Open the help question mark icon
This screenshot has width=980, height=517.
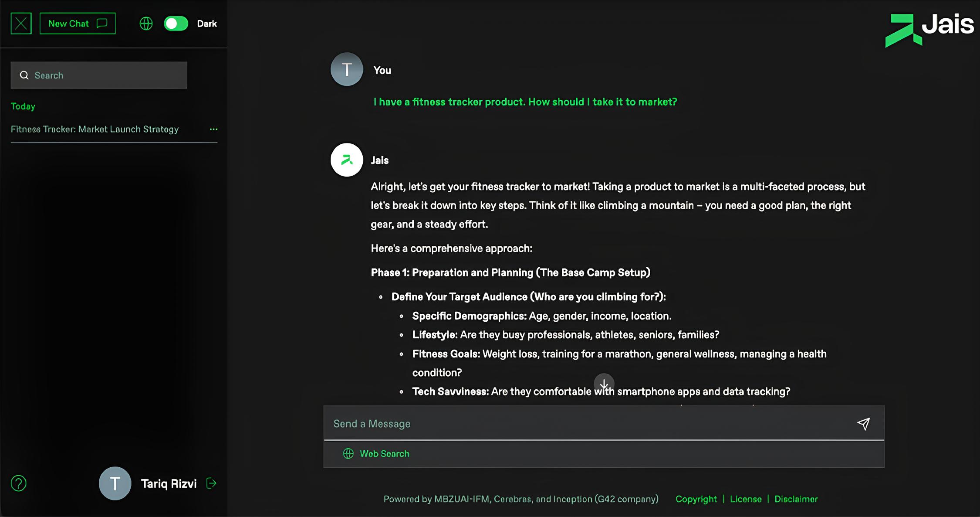coord(19,483)
